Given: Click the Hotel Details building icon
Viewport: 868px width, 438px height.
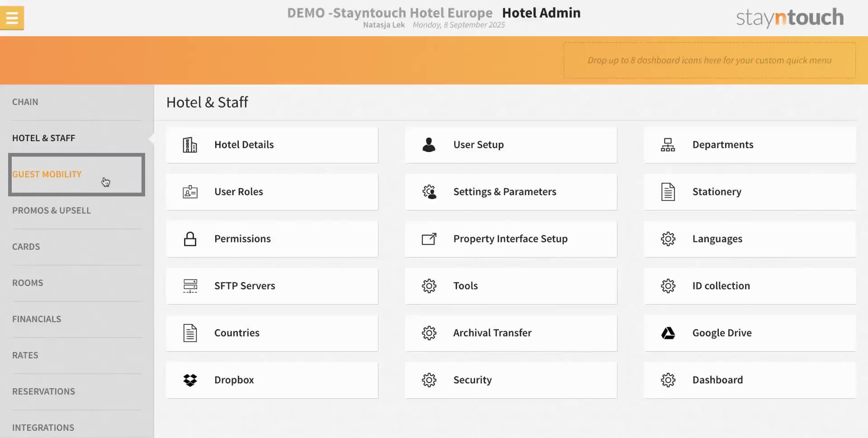Looking at the screenshot, I should [189, 145].
